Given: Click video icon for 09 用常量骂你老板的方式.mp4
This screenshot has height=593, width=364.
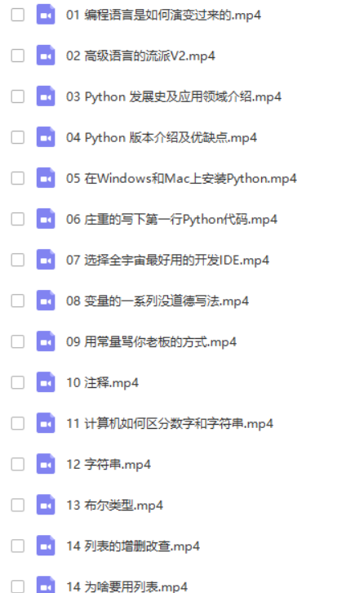Looking at the screenshot, I should pos(46,341).
